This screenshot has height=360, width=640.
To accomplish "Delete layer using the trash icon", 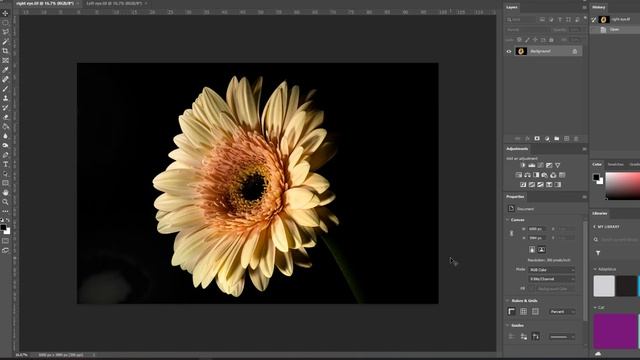I will 576,139.
